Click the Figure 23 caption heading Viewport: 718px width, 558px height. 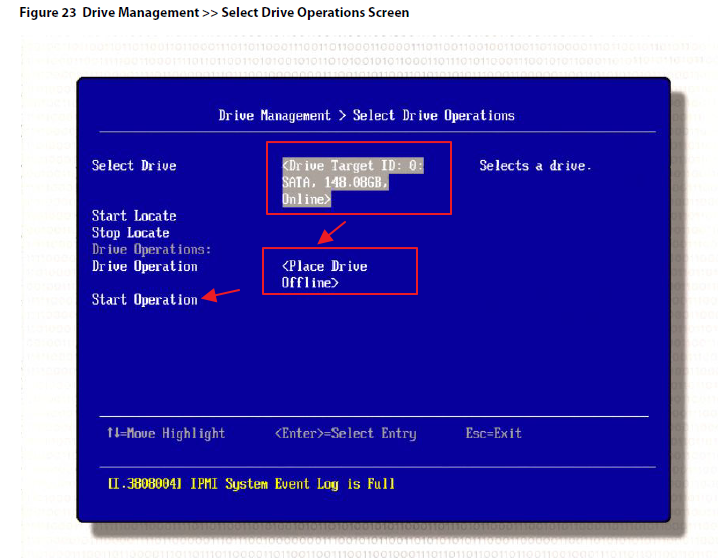click(214, 12)
